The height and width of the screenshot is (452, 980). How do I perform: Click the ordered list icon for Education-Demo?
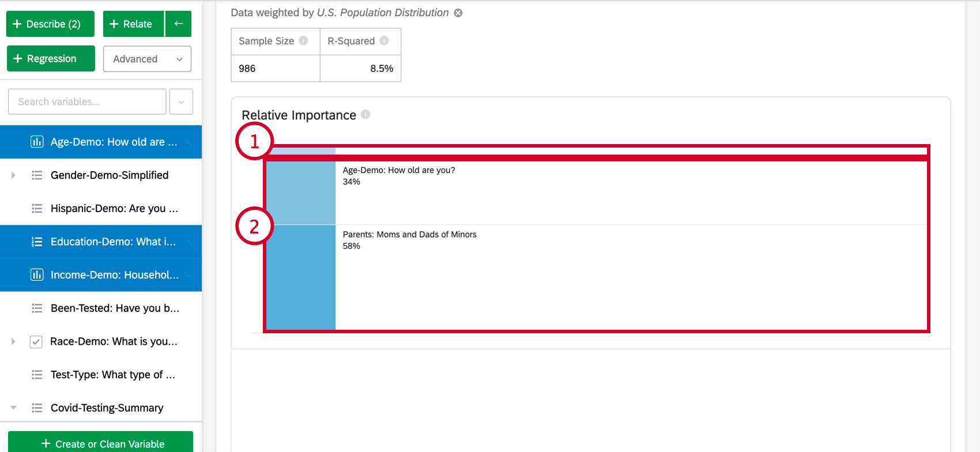(x=36, y=242)
